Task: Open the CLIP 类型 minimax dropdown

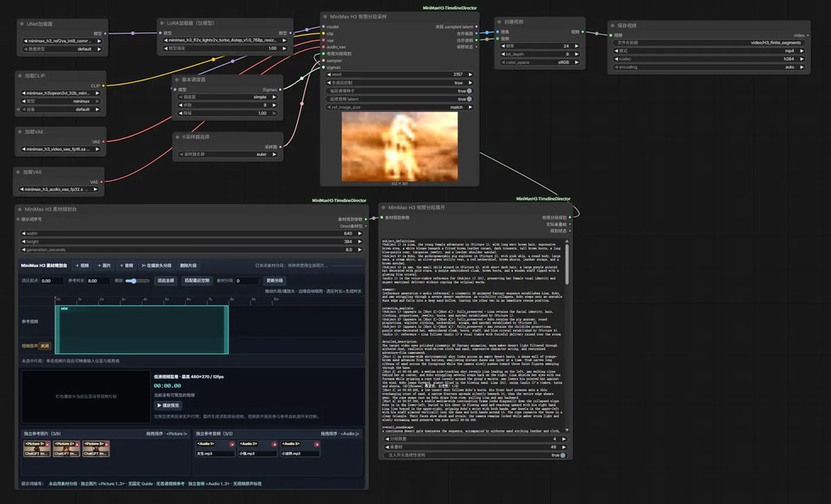Action: (60, 101)
